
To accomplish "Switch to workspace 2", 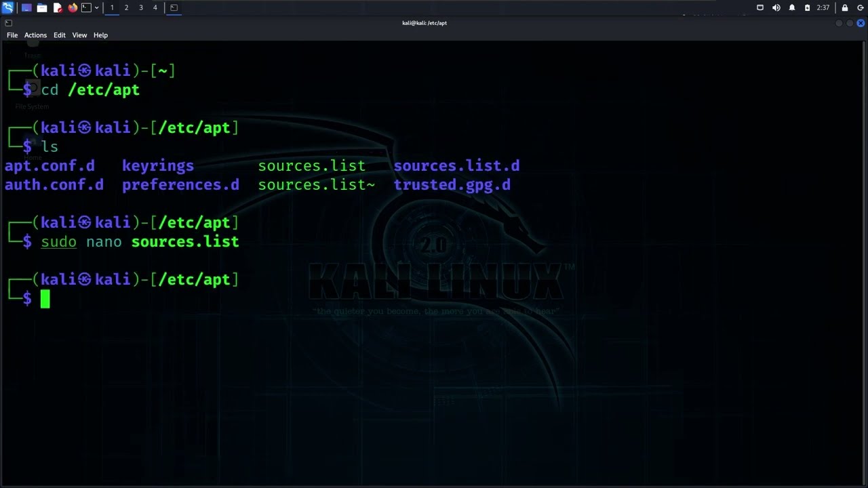I will [x=126, y=7].
